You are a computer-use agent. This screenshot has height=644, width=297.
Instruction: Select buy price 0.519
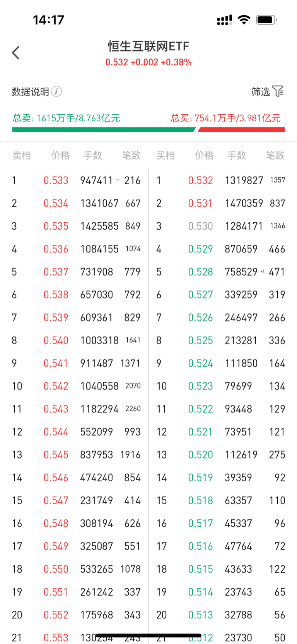201,477
